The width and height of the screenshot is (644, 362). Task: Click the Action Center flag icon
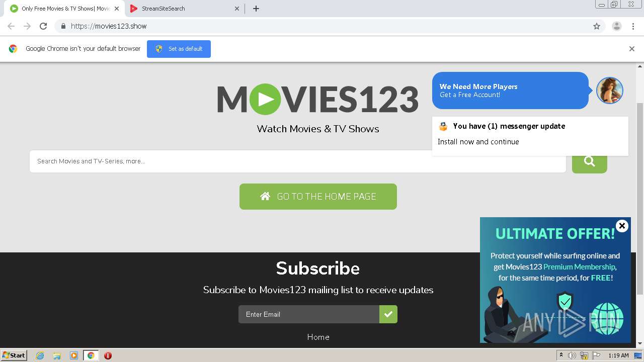click(x=596, y=355)
